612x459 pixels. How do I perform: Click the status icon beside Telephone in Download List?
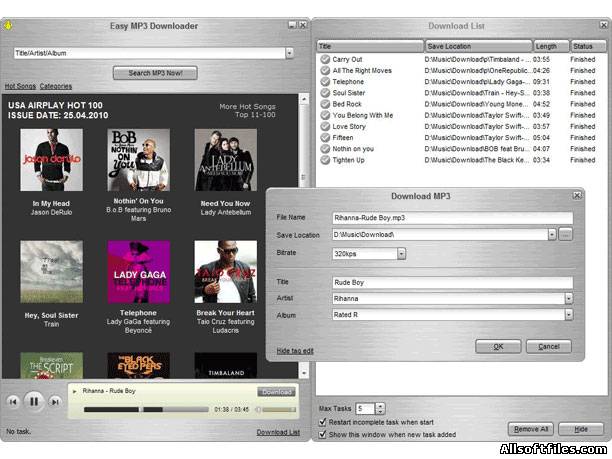(325, 82)
